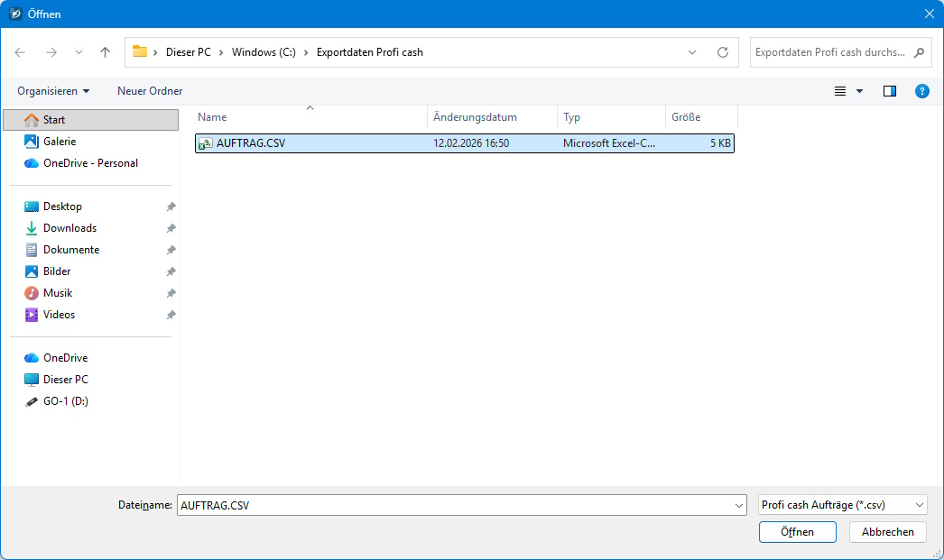Open the Organisieren dropdown menu

(x=51, y=91)
